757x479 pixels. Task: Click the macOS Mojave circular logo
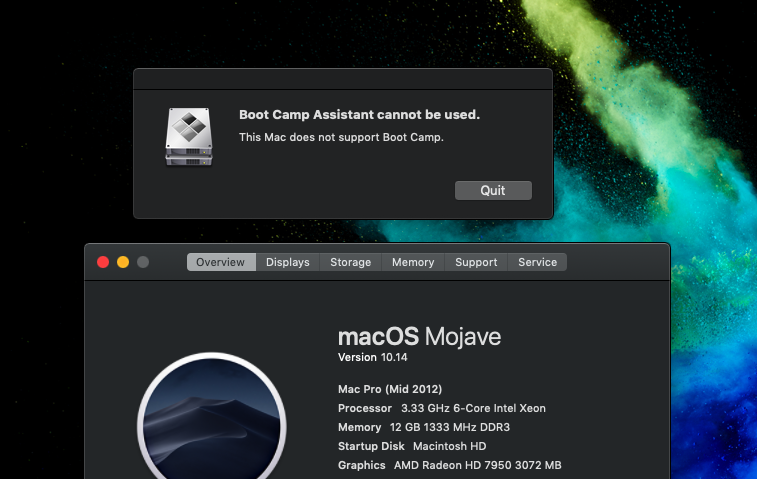211,416
